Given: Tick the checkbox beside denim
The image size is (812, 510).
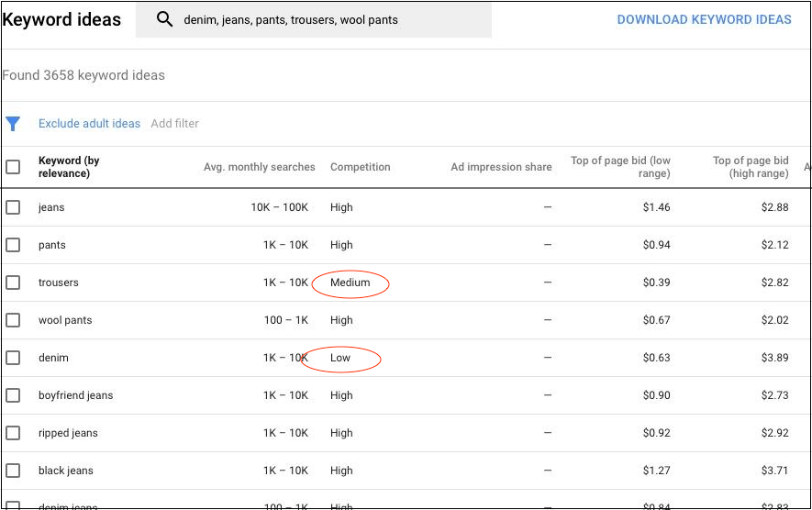Looking at the screenshot, I should click(13, 358).
